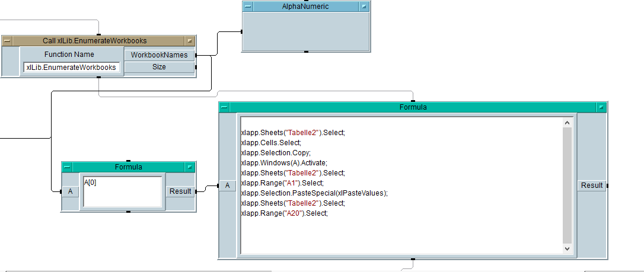
Task: Click input pin A of the large Formula
Action: [227, 185]
